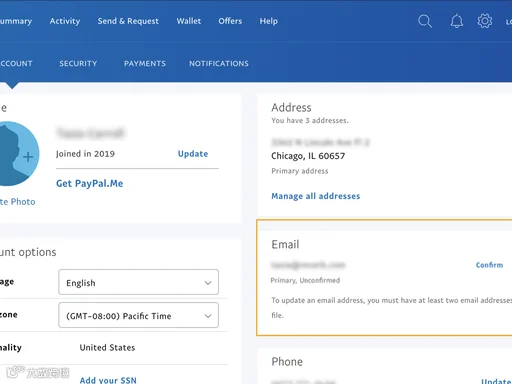Click the Update Photo link

pyautogui.click(x=17, y=202)
